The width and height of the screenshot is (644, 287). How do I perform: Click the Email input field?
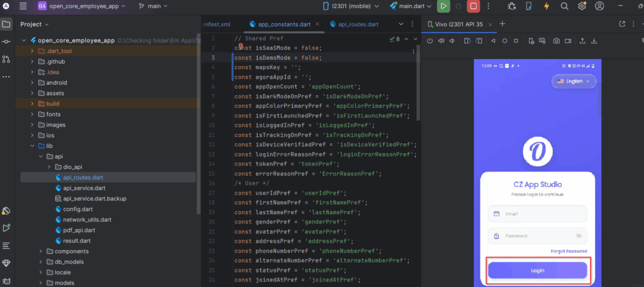[x=537, y=214]
